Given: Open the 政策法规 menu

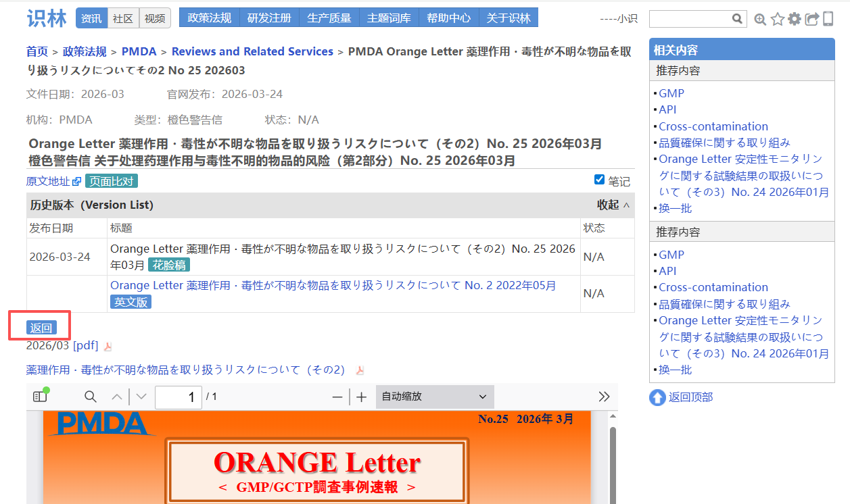Looking at the screenshot, I should pyautogui.click(x=209, y=18).
